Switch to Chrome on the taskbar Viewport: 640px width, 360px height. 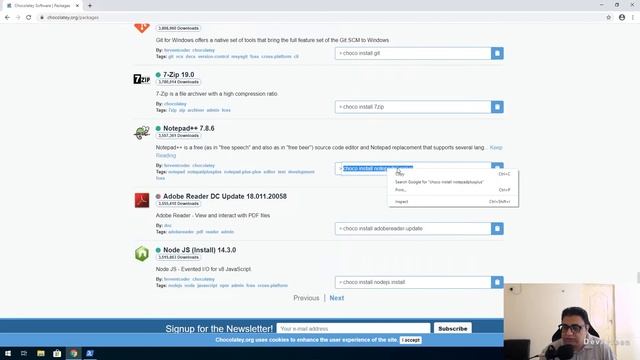pyautogui.click(x=73, y=353)
